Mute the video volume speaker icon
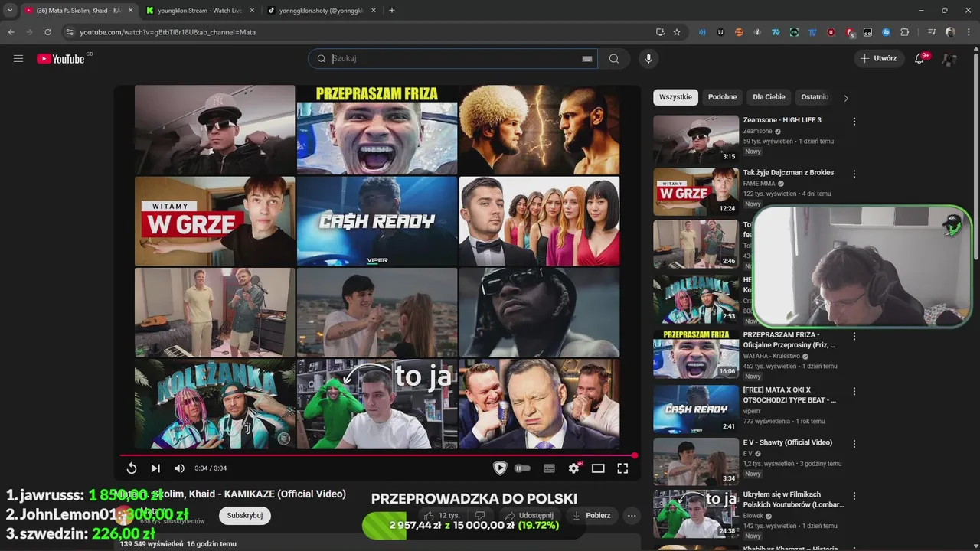This screenshot has width=980, height=551. (179, 468)
